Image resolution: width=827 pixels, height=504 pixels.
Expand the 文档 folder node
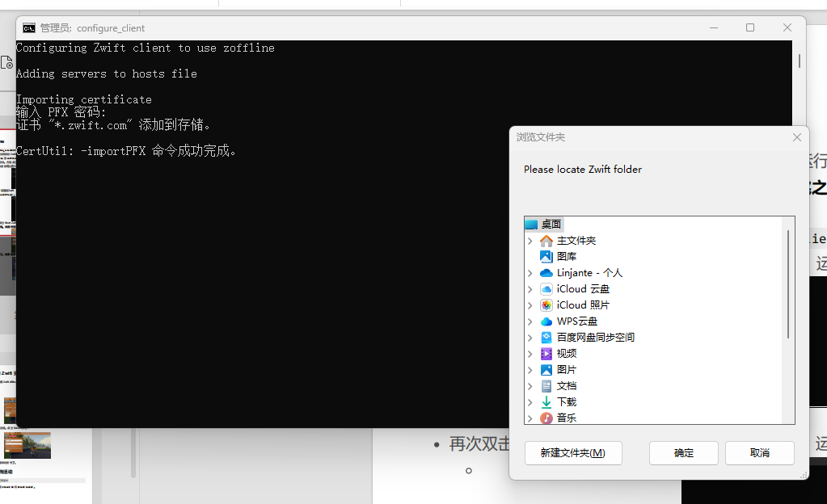[530, 386]
